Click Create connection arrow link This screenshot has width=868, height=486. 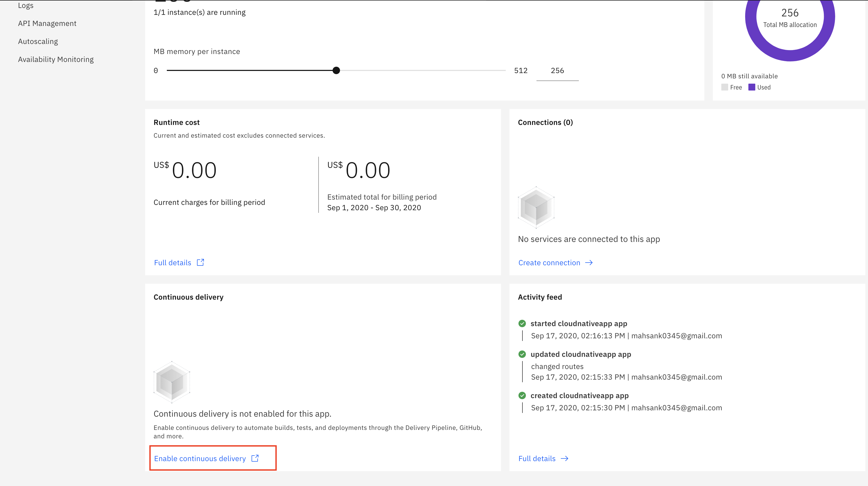pyautogui.click(x=555, y=263)
